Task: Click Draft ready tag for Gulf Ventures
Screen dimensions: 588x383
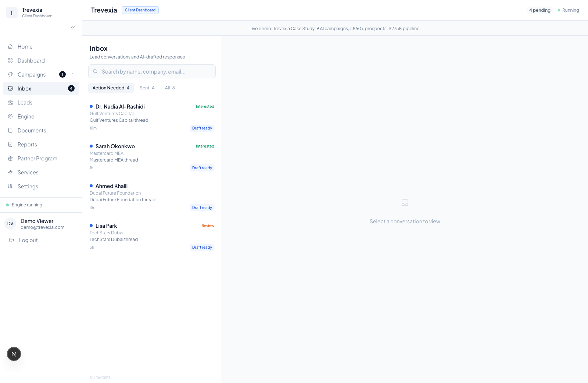Action: [202, 128]
